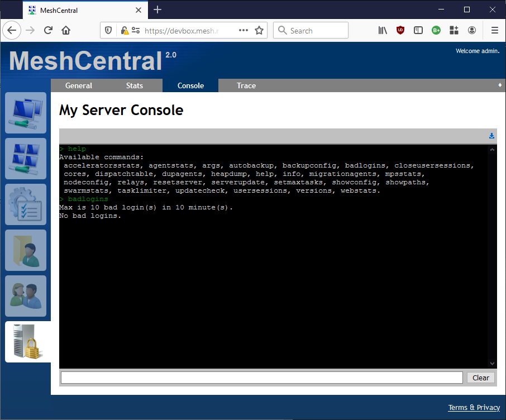Select My Server icon with padlock
Image resolution: width=506 pixels, height=420 pixels.
pos(28,342)
